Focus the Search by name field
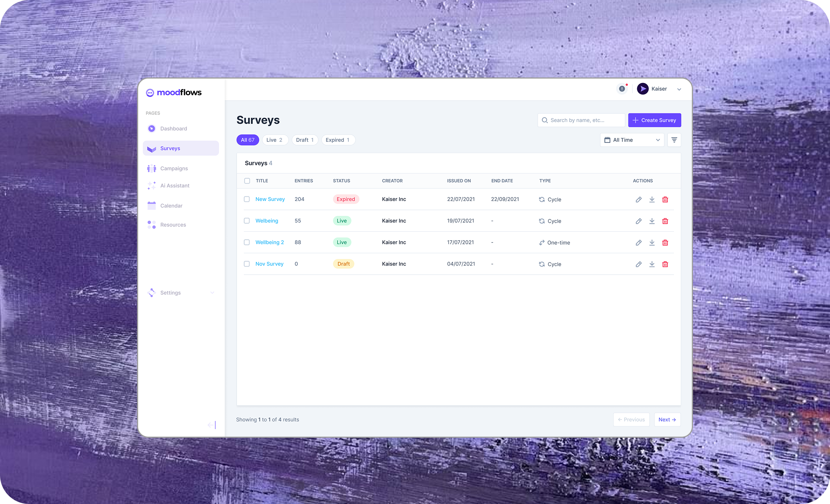 pyautogui.click(x=581, y=120)
